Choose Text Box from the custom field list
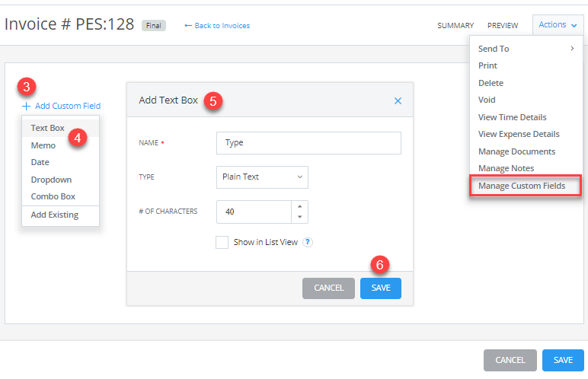Image resolution: width=588 pixels, height=379 pixels. (60, 128)
